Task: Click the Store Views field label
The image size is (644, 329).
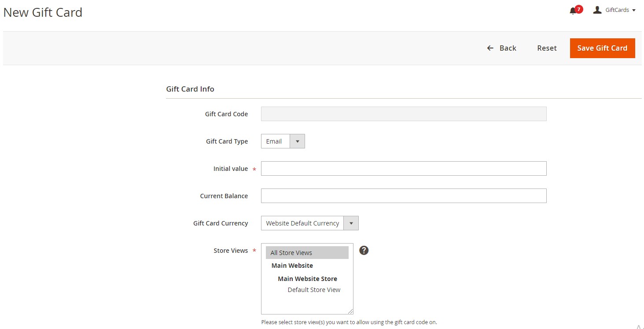Action: click(231, 251)
